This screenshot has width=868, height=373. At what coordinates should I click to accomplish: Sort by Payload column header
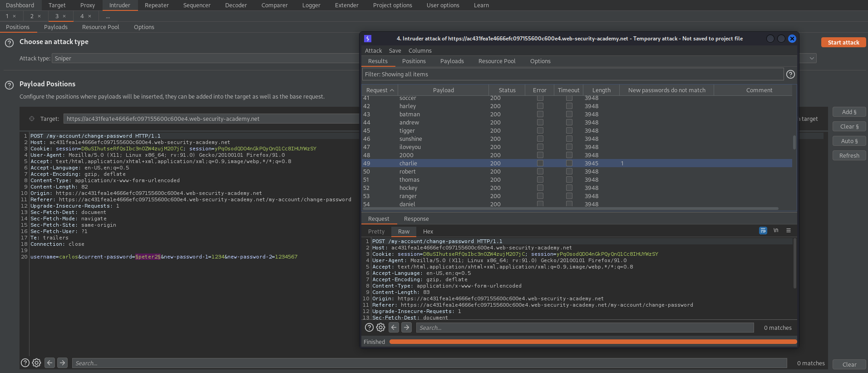point(444,90)
